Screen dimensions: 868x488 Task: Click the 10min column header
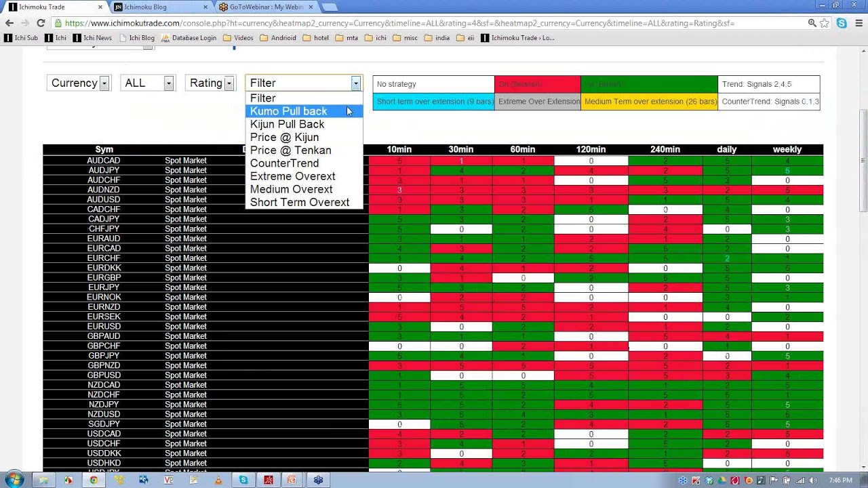(399, 149)
